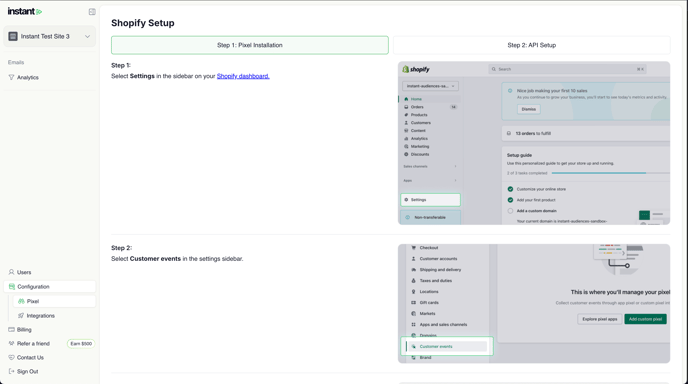
Task: Click the 'Customer events' bold text in instructions
Action: coord(155,259)
